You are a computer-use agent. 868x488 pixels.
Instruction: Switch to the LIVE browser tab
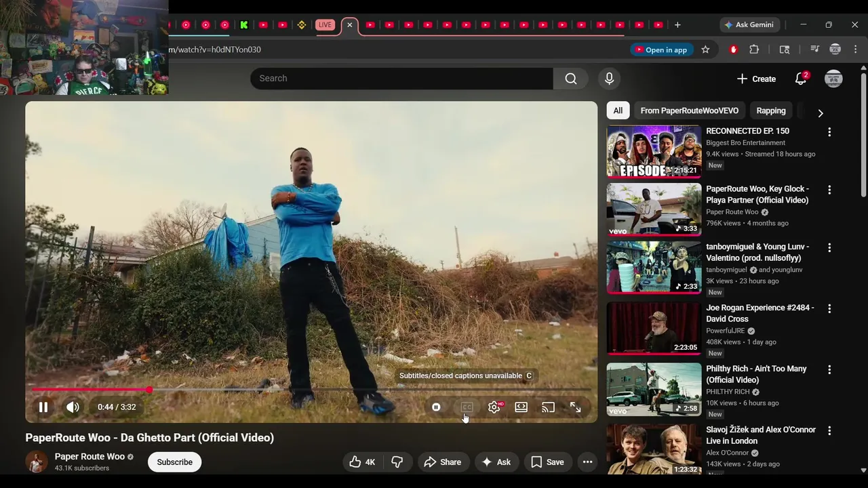point(325,25)
